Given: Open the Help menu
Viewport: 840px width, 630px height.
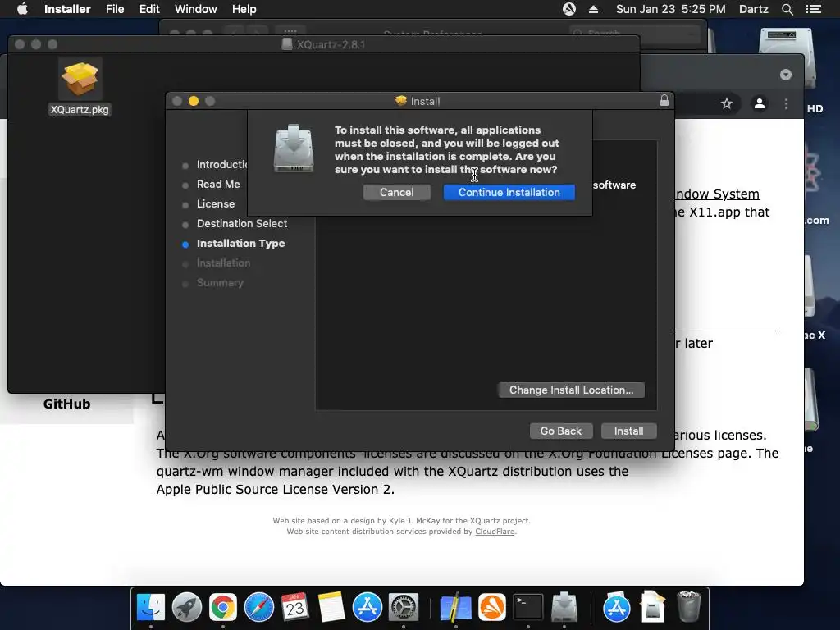Looking at the screenshot, I should tap(244, 9).
